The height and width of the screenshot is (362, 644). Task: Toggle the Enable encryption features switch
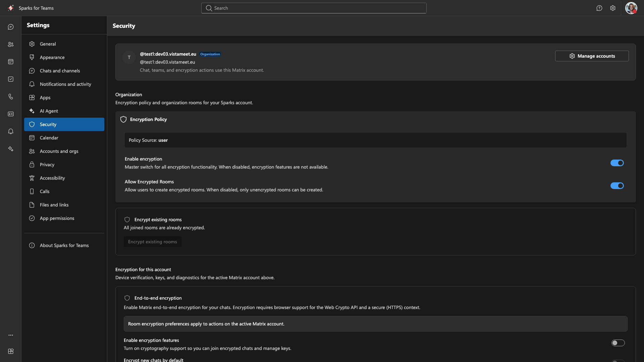tap(618, 343)
